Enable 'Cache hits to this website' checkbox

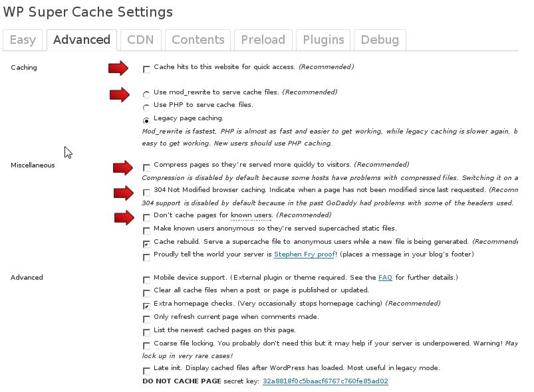coord(146,69)
